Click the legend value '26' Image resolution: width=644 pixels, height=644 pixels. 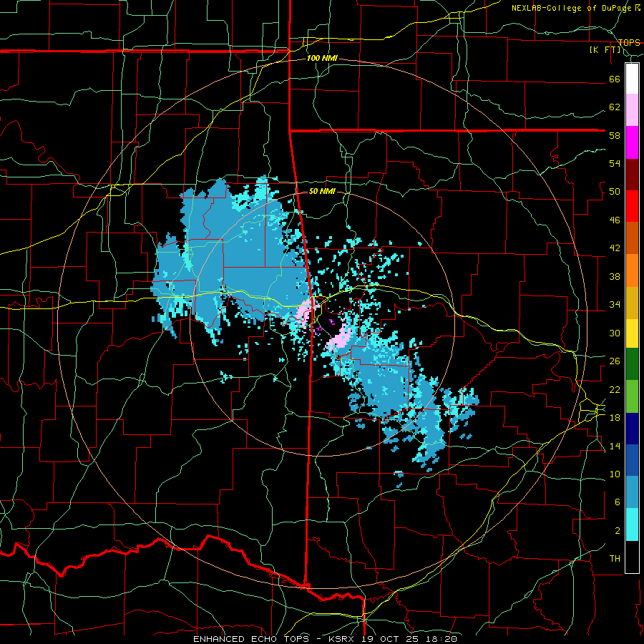[615, 361]
